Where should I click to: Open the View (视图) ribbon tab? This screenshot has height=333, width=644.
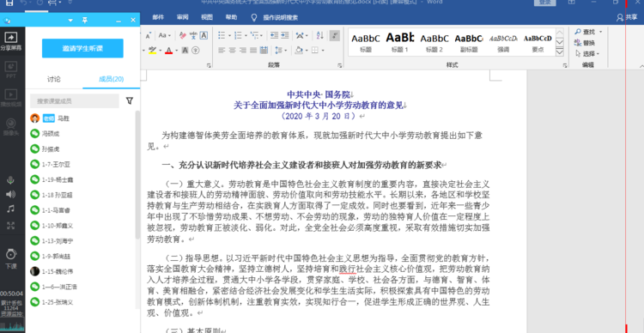click(x=207, y=17)
